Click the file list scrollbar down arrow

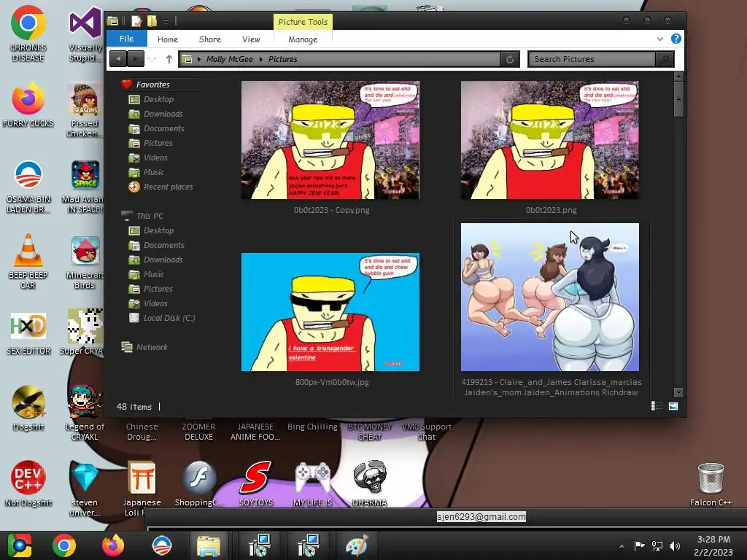[x=679, y=392]
